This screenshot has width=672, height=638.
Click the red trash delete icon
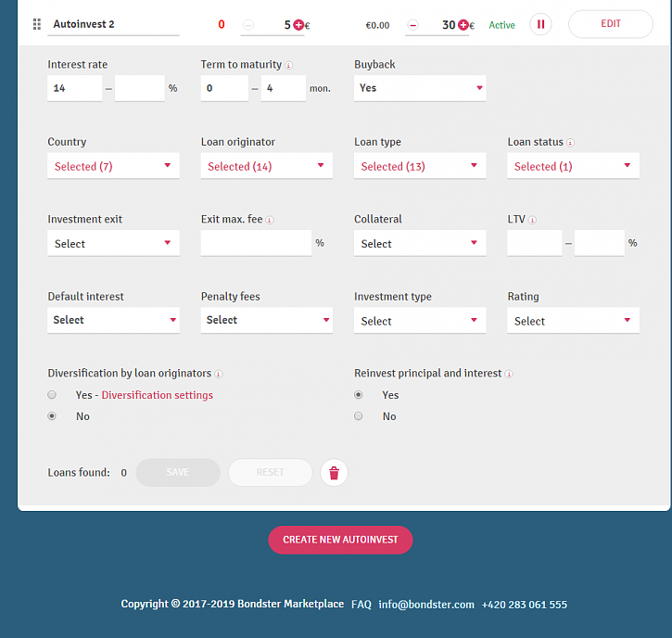334,473
